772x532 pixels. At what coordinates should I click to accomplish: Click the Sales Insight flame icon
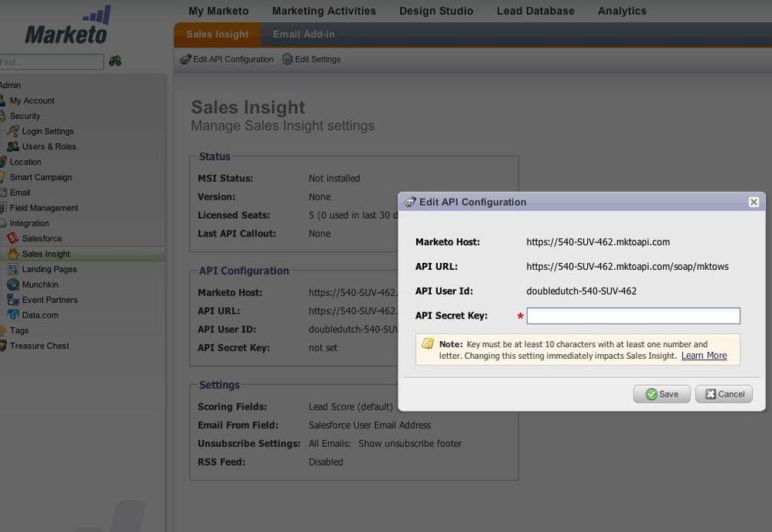pyautogui.click(x=13, y=254)
